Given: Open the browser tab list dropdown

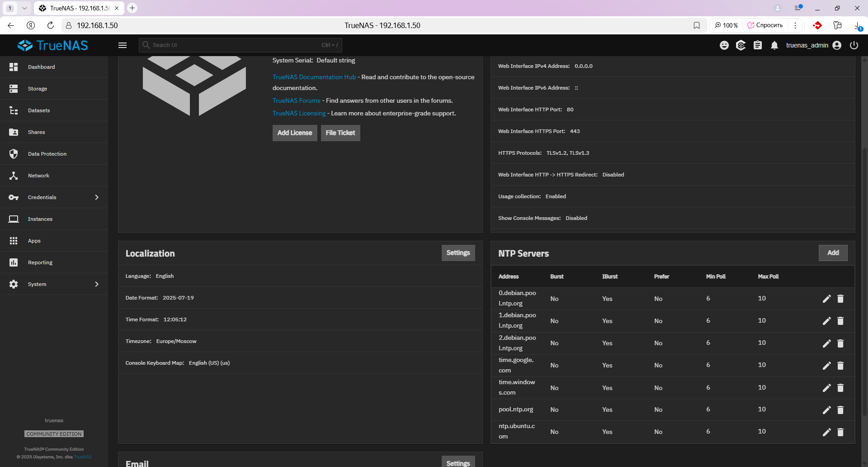Looking at the screenshot, I should click(24, 8).
